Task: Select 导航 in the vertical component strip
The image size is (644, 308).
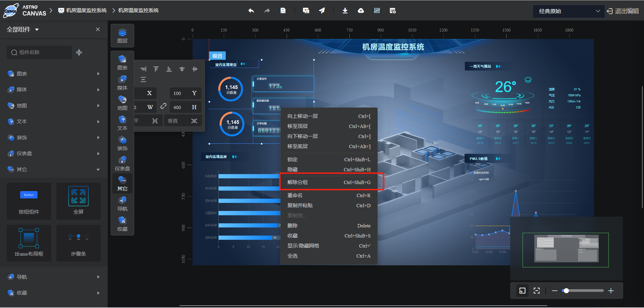Action: point(122,204)
